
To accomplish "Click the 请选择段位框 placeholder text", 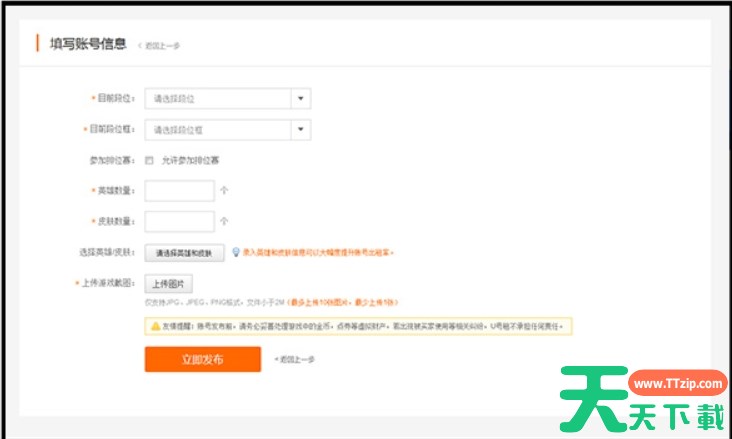I will pyautogui.click(x=178, y=130).
